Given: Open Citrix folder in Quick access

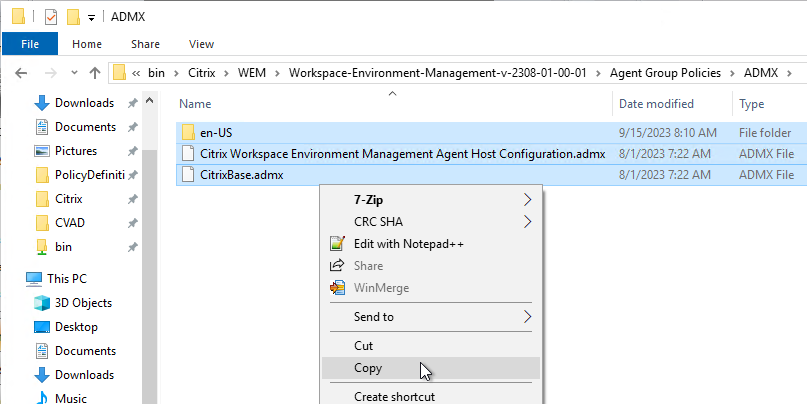Looking at the screenshot, I should point(68,199).
